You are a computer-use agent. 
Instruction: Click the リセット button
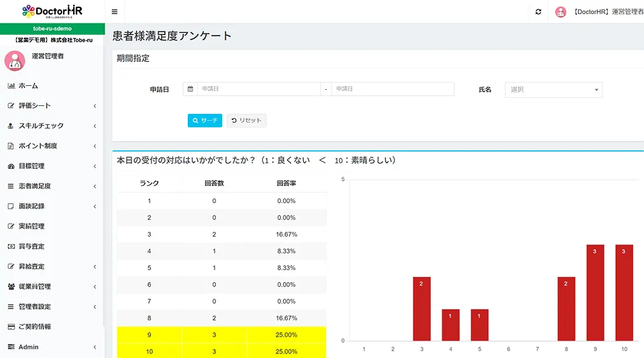(x=246, y=120)
